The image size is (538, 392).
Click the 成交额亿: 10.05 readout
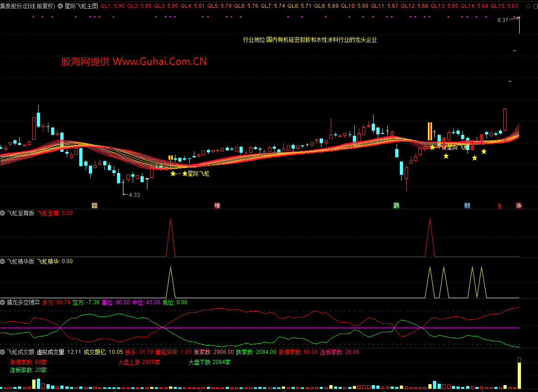click(x=103, y=352)
